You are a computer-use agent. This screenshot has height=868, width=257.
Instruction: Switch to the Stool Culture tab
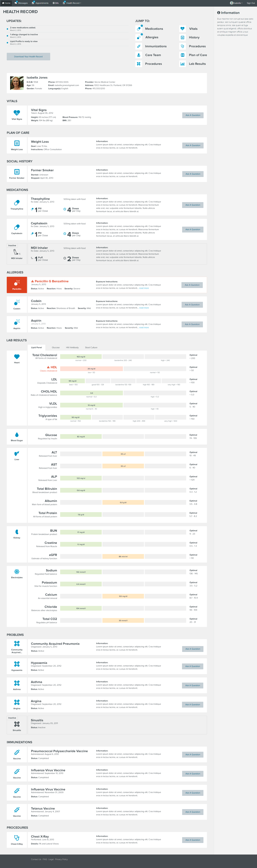click(x=91, y=347)
